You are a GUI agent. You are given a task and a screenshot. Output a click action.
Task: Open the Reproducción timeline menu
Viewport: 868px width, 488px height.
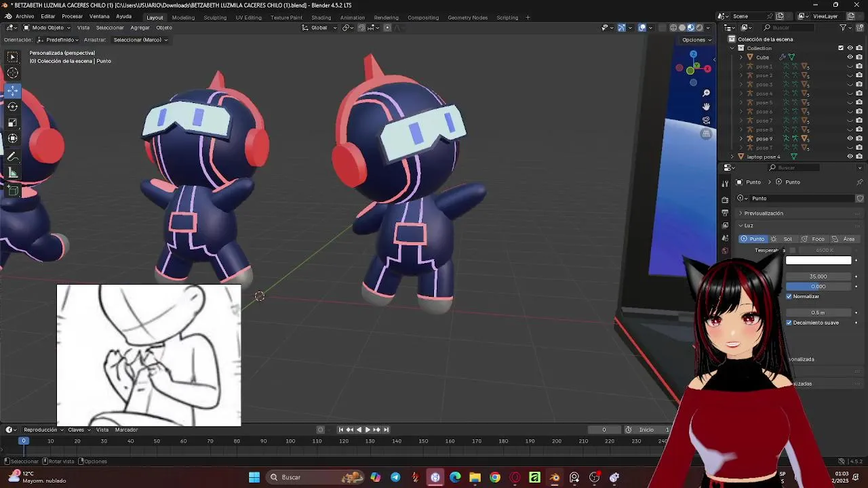point(43,430)
